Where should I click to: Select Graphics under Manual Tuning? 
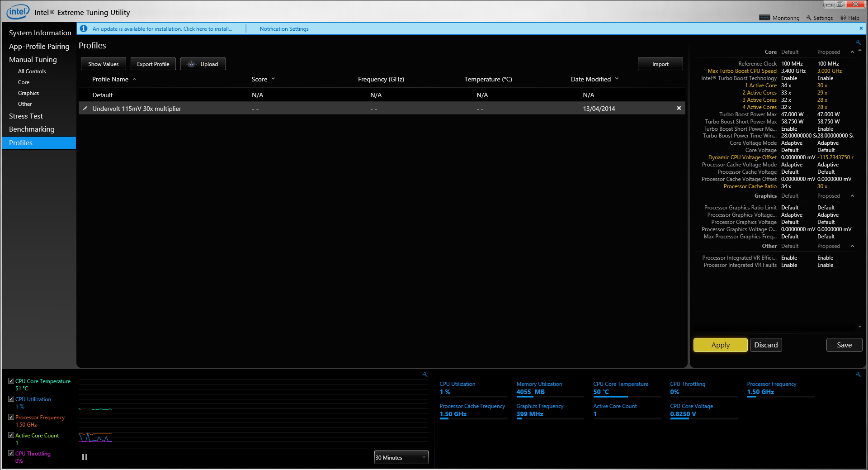(28, 93)
